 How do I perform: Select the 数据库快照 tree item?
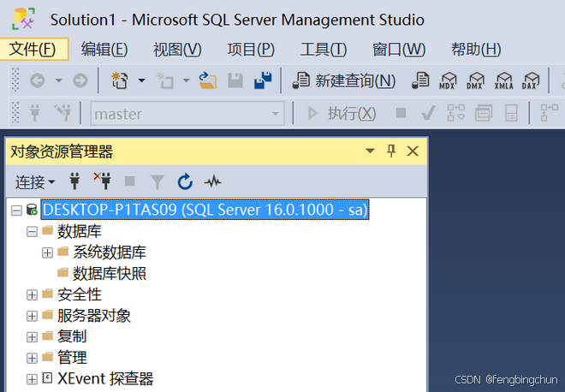tap(110, 274)
